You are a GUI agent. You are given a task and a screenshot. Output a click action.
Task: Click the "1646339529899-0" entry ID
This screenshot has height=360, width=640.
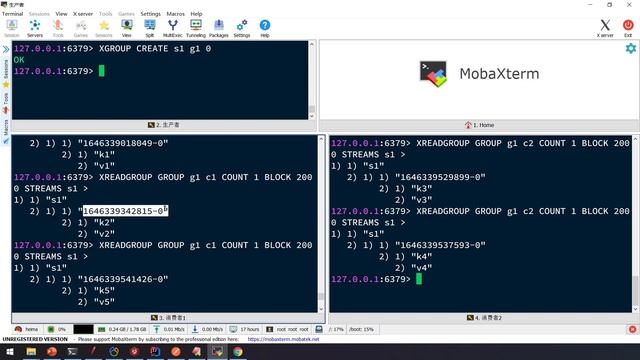[440, 177]
